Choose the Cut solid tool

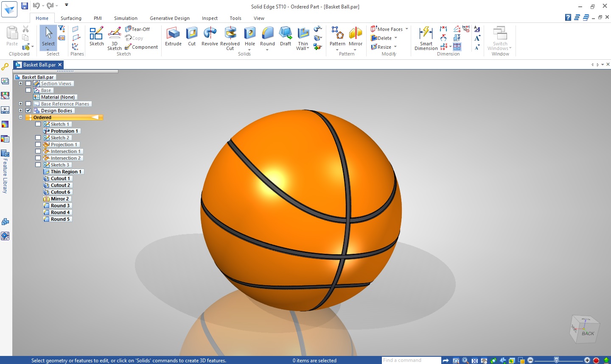click(x=192, y=37)
